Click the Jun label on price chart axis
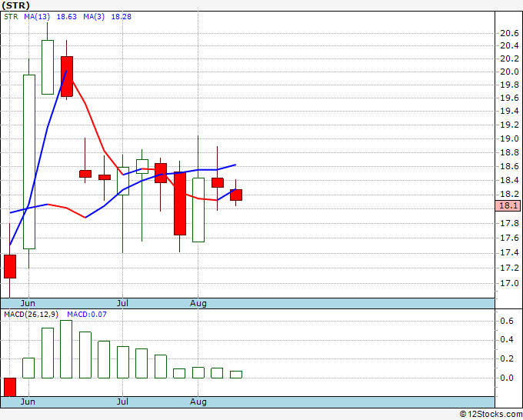The width and height of the screenshot is (523, 420). pyautogui.click(x=28, y=303)
